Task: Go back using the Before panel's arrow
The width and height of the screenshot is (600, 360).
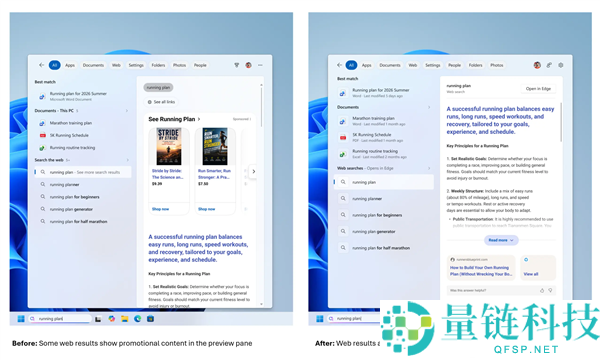Action: 41,65
